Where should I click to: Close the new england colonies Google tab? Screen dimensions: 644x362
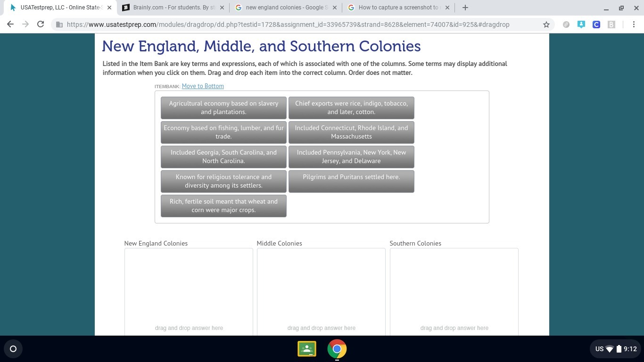click(335, 8)
